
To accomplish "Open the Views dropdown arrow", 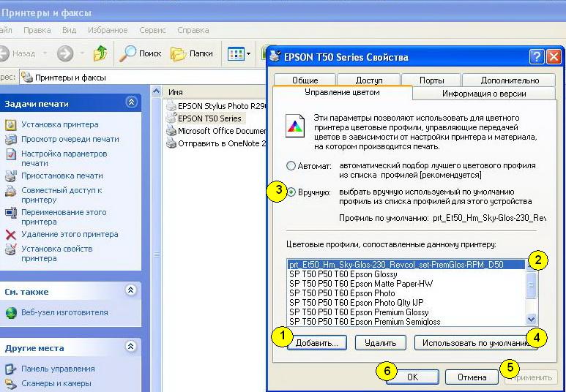I will pos(248,54).
